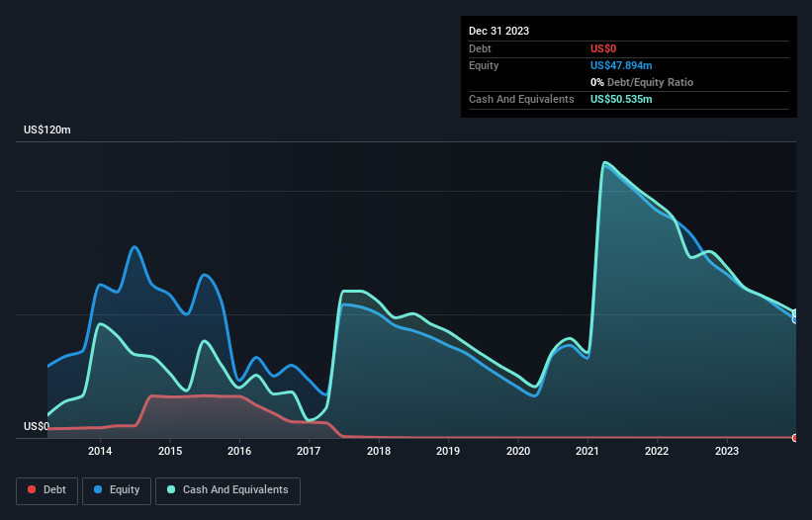This screenshot has width=812, height=520.
Task: Click Cash And Equivalents label in tooltip
Action: point(521,99)
